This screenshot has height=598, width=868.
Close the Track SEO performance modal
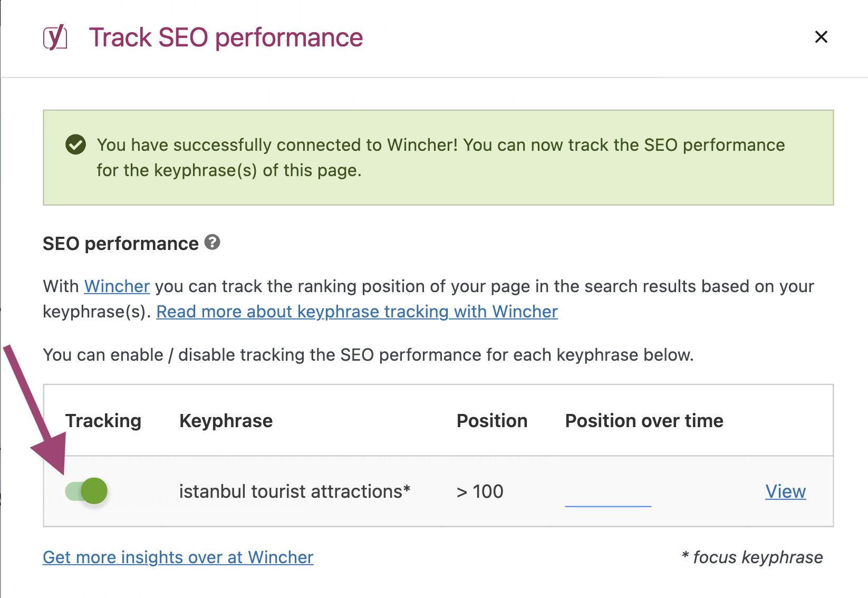pyautogui.click(x=821, y=37)
